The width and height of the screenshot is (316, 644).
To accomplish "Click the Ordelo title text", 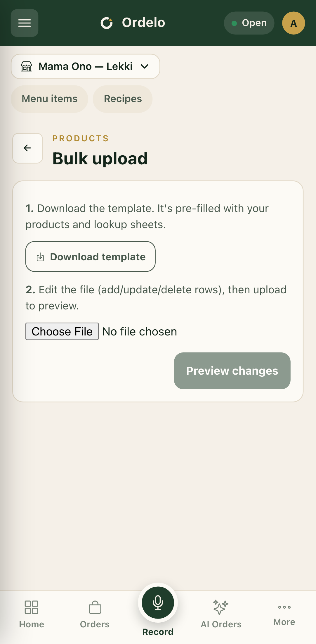I will point(143,23).
